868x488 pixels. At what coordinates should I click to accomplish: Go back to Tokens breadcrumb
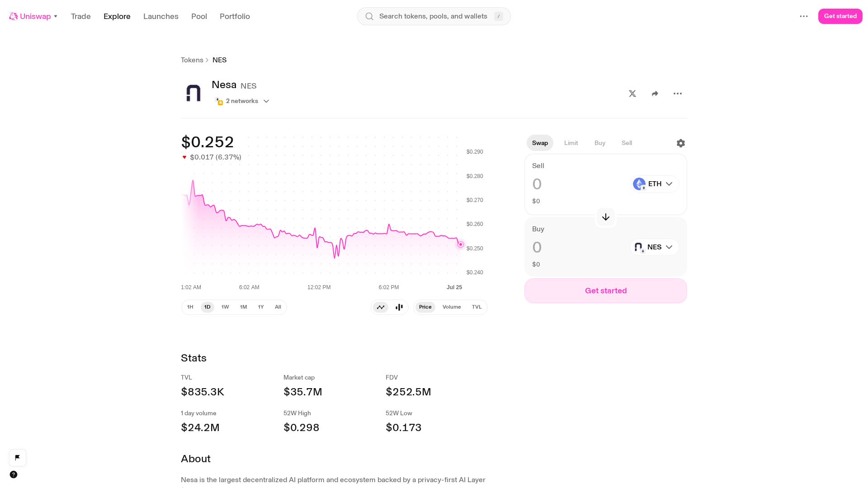coord(192,60)
